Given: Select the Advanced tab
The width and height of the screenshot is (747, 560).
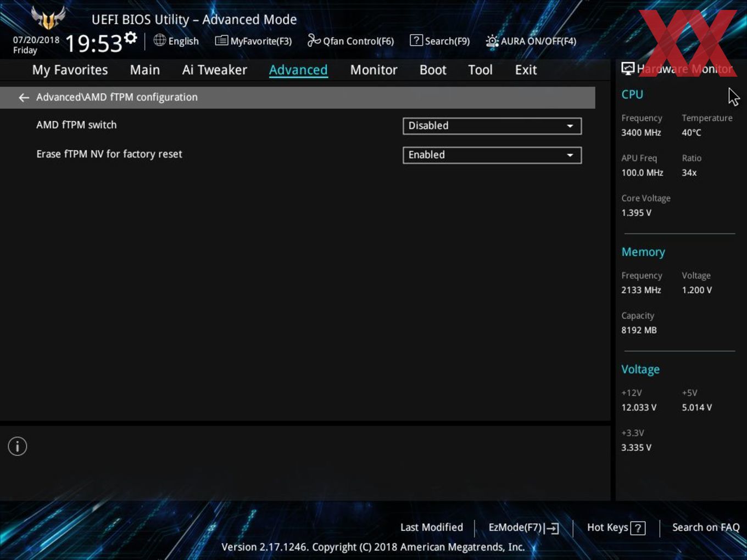Looking at the screenshot, I should click(298, 70).
